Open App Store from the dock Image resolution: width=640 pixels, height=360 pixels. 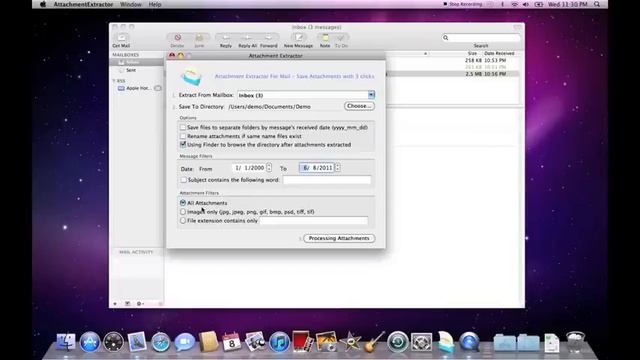tap(90, 342)
